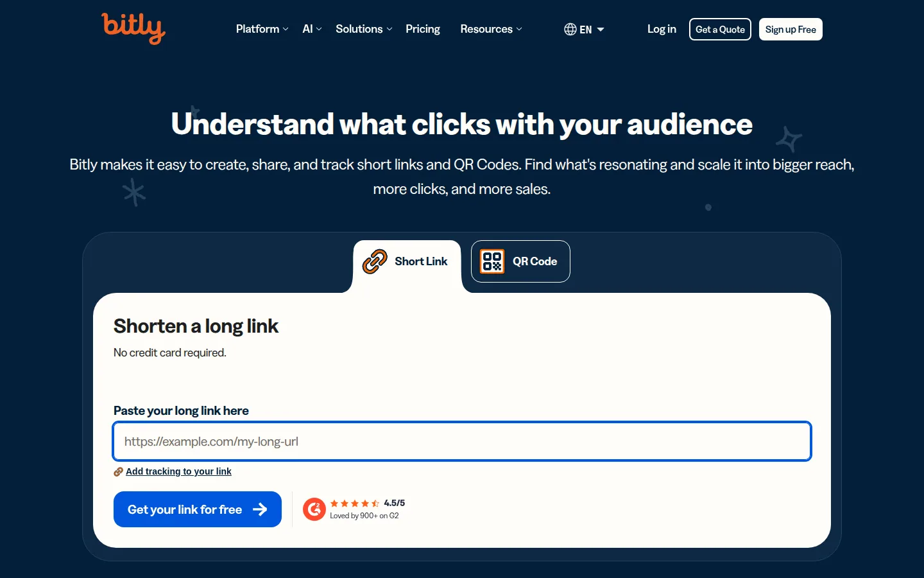The width and height of the screenshot is (924, 578).
Task: Go to the Pricing page
Action: (423, 29)
